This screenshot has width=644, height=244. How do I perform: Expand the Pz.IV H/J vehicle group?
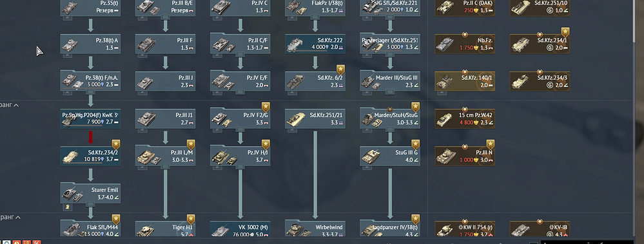point(240,167)
